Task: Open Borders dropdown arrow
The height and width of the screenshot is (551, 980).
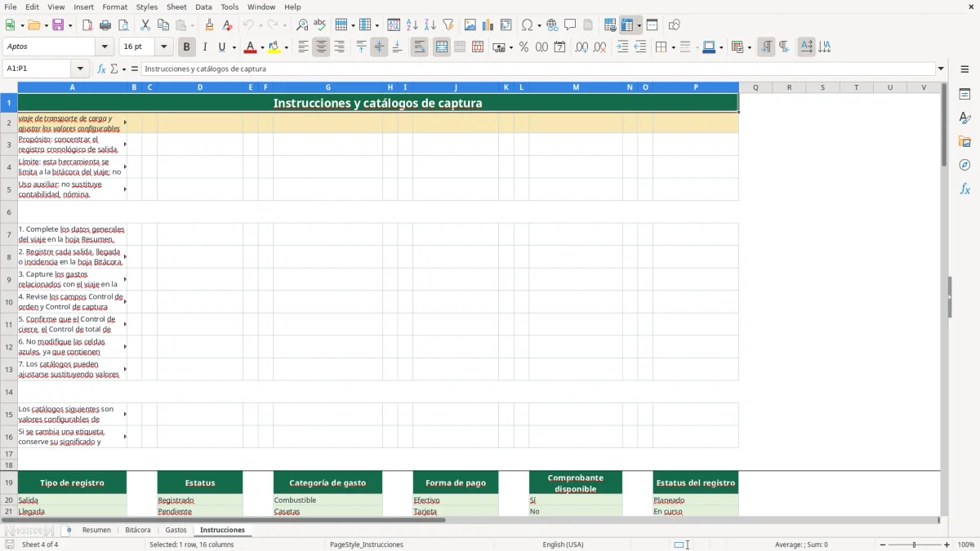Action: pos(672,47)
